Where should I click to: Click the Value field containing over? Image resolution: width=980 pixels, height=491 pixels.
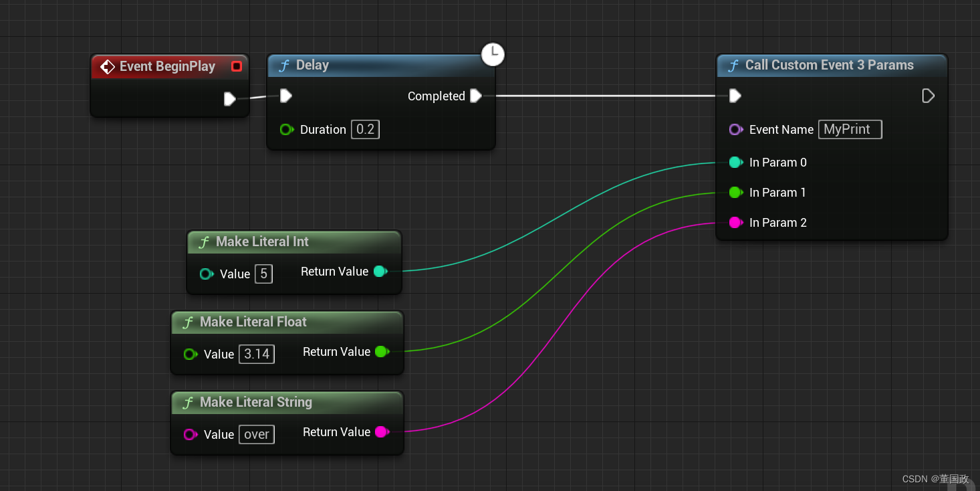[256, 434]
